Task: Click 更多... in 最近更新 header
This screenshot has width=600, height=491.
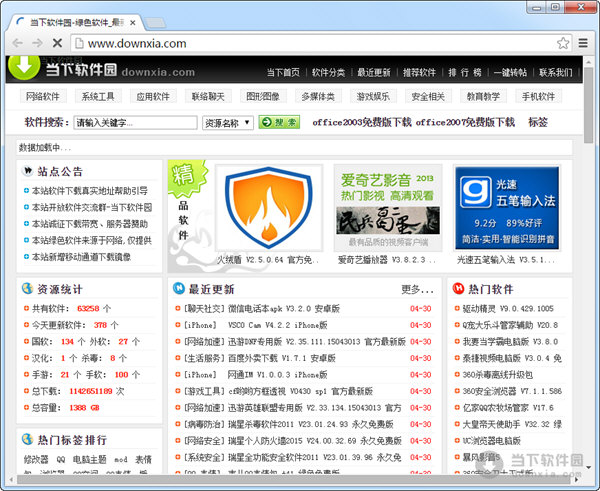Action: tap(417, 290)
